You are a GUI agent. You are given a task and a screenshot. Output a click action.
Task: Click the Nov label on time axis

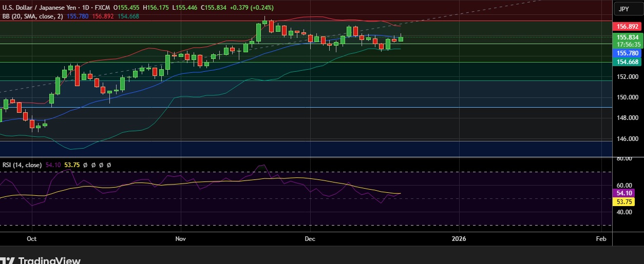point(180,239)
